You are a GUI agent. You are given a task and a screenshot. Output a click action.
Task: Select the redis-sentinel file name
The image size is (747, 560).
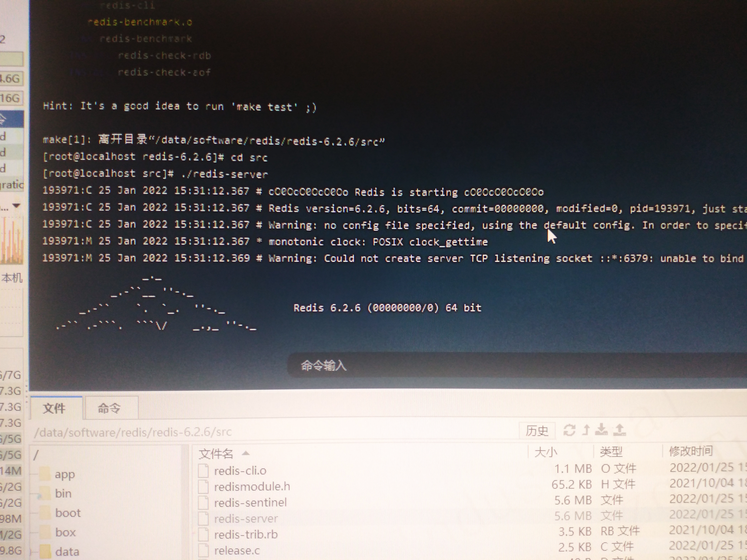pyautogui.click(x=250, y=503)
